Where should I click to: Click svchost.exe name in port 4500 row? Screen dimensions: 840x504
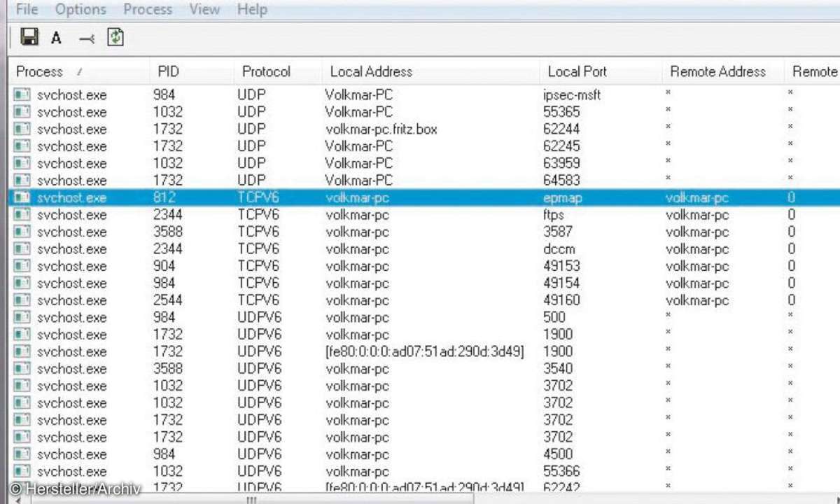(72, 454)
